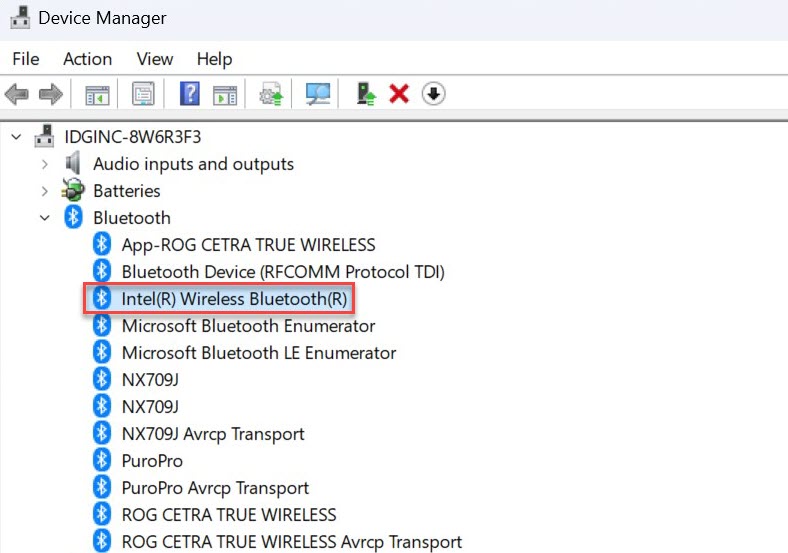Select PuroPro Avrcp Transport
The height and width of the screenshot is (553, 788).
[x=215, y=488]
